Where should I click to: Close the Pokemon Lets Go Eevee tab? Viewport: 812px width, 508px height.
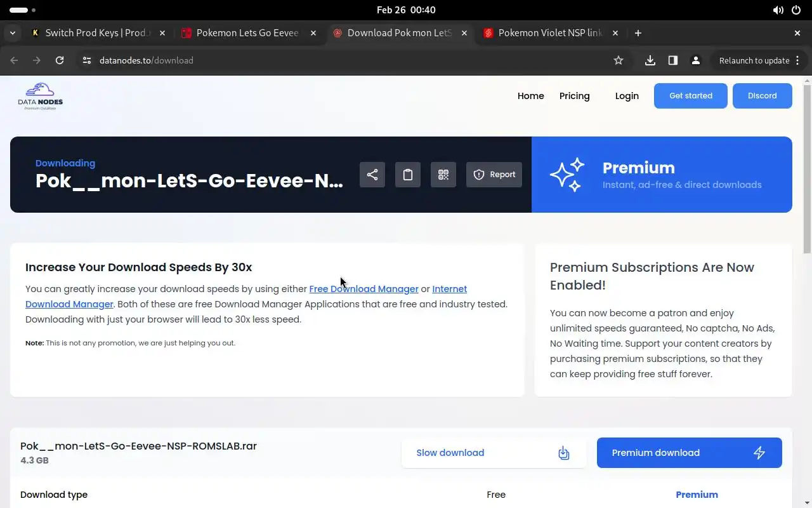tap(313, 33)
